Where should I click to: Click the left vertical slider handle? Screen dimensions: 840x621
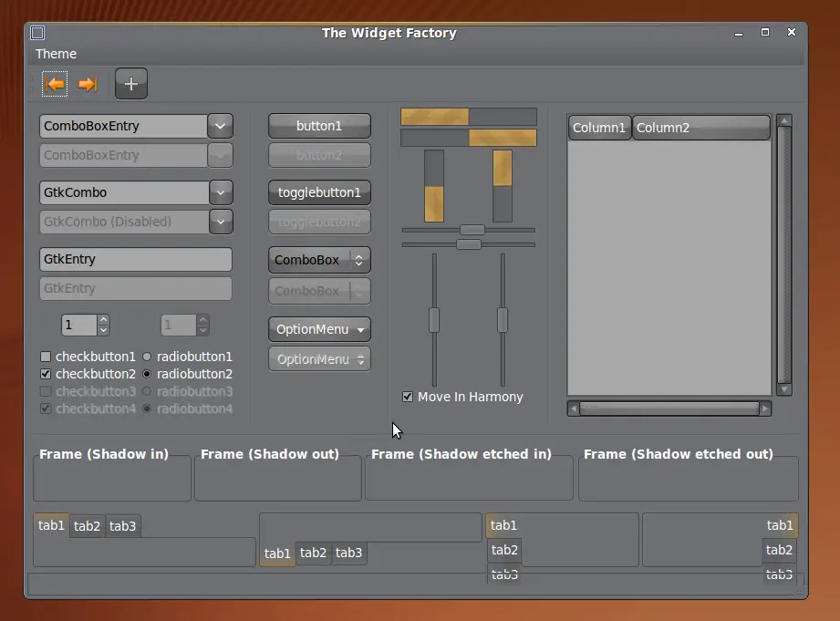[434, 320]
